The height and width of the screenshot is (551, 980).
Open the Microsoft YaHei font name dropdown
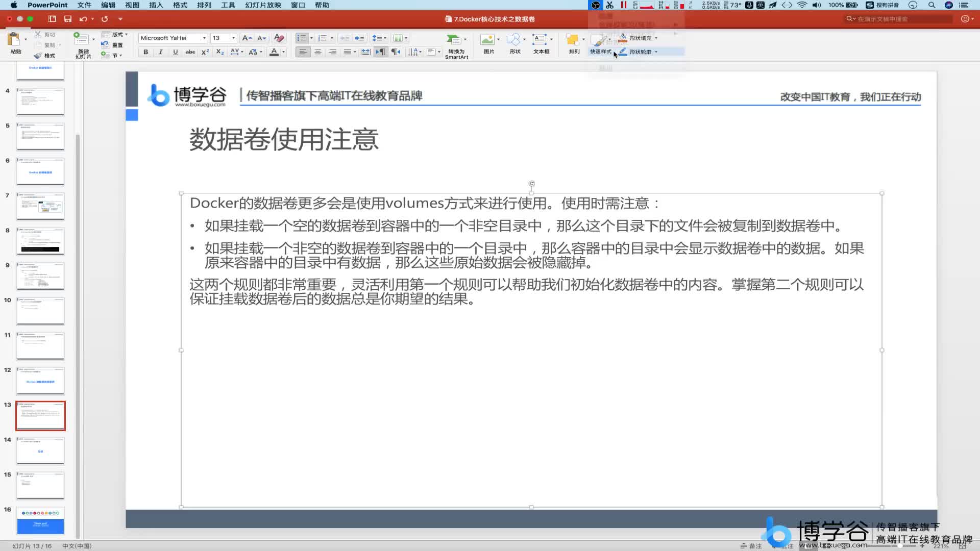(204, 38)
